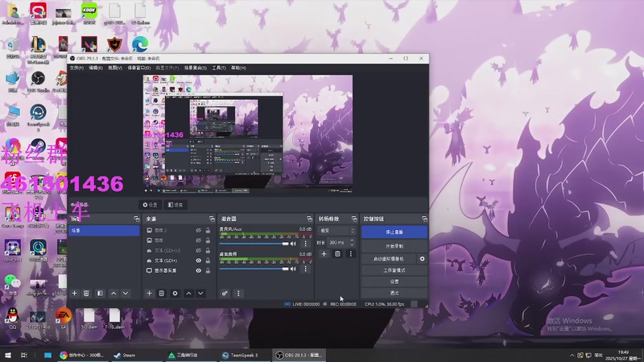The image size is (644, 362).
Task: Open audio mixer menu dots at mixer bottom
Action: 238,293
